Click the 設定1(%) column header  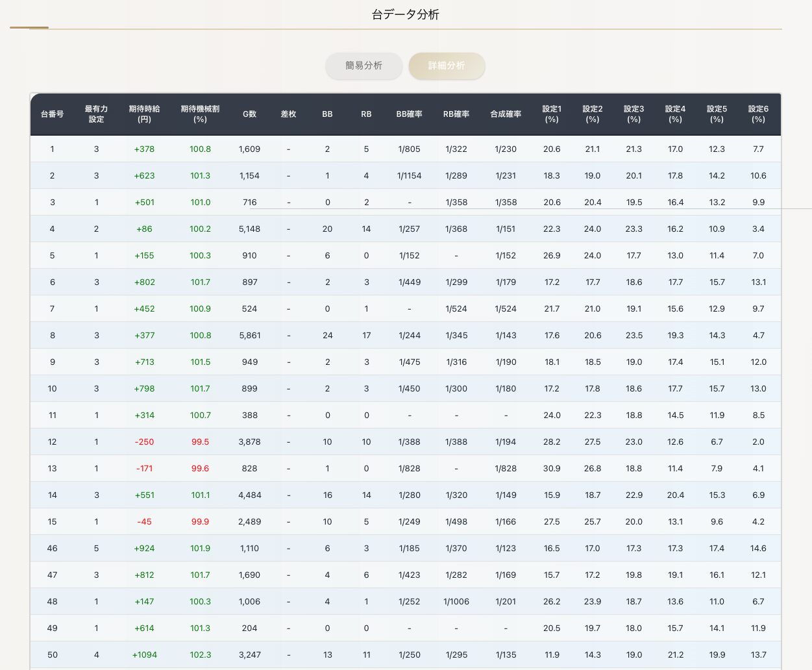(552, 114)
